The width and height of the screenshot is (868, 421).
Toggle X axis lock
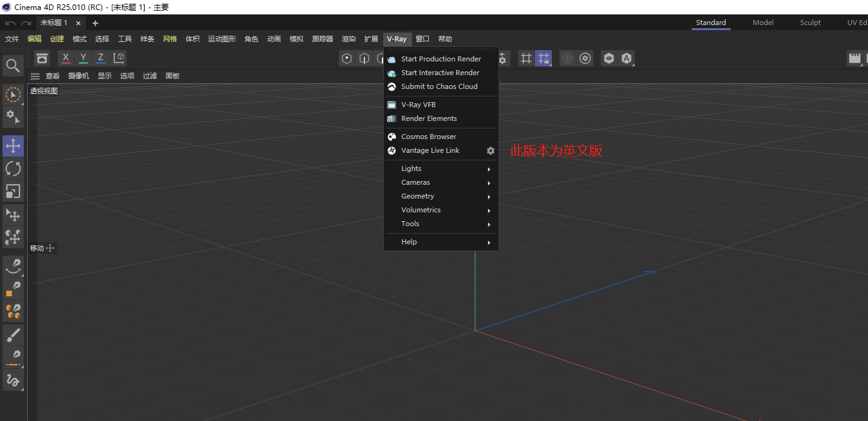pos(66,58)
